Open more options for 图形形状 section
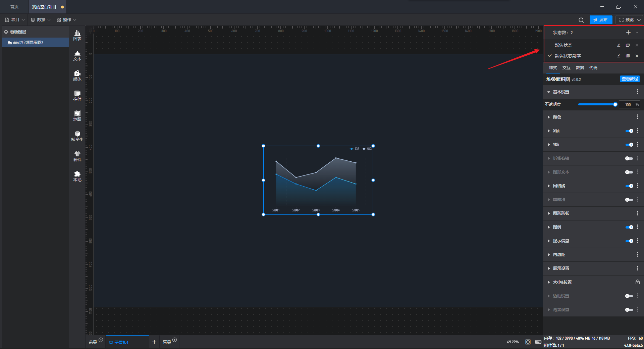The image size is (644, 349). coord(637,213)
